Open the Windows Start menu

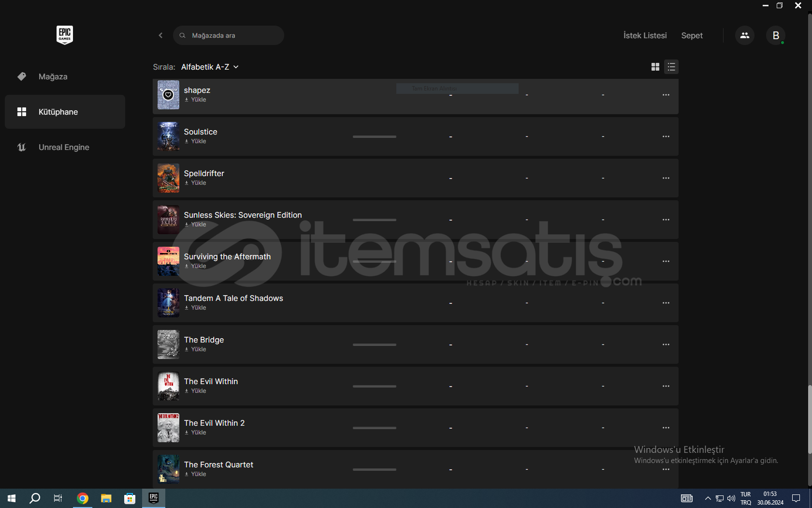click(12, 498)
